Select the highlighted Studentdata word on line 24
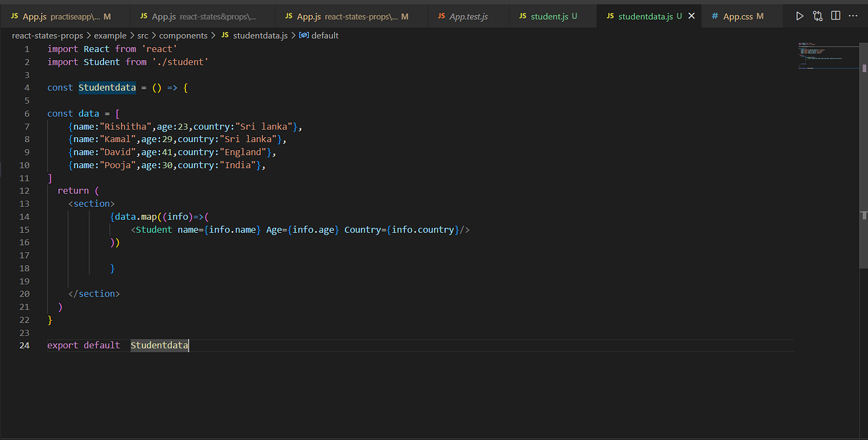The height and width of the screenshot is (440, 868). click(x=159, y=345)
